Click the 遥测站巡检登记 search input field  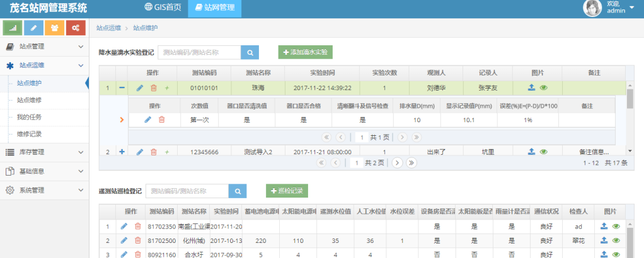187,191
